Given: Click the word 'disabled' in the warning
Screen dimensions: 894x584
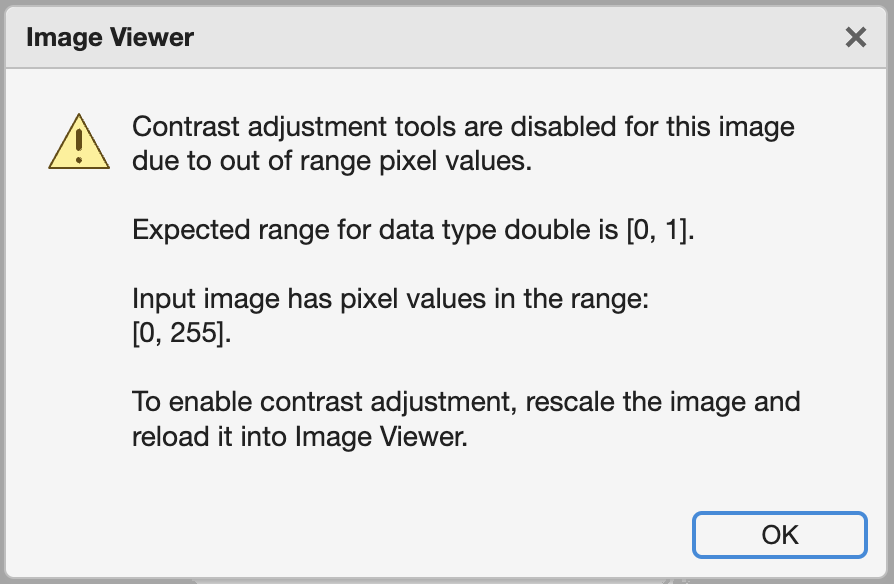Looking at the screenshot, I should [563, 127].
